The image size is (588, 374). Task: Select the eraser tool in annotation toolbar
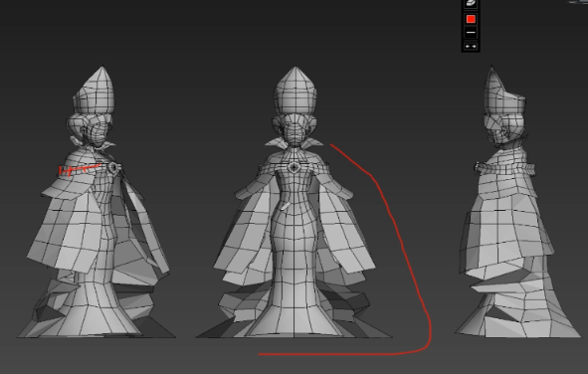tap(471, 3)
